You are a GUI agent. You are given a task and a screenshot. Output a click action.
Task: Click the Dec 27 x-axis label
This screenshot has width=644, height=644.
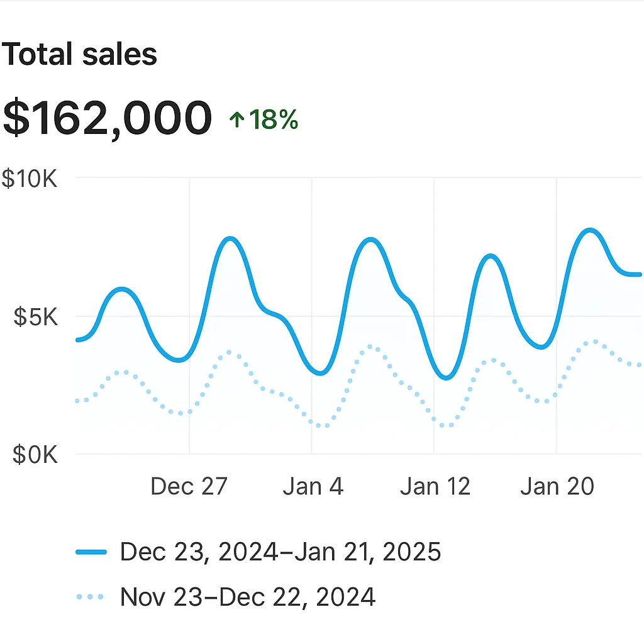189,486
